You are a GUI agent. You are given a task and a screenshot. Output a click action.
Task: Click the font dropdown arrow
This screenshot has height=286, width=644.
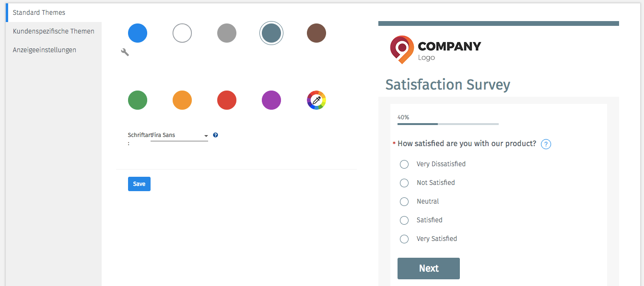click(206, 136)
